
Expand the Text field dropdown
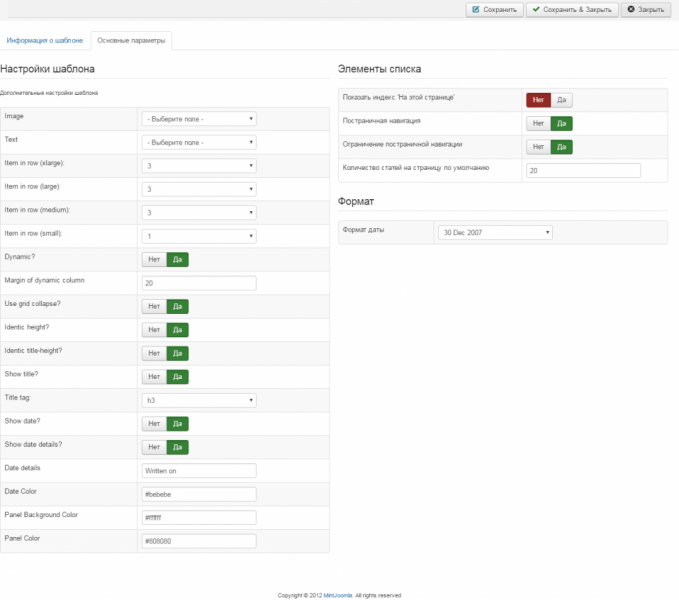[199, 142]
